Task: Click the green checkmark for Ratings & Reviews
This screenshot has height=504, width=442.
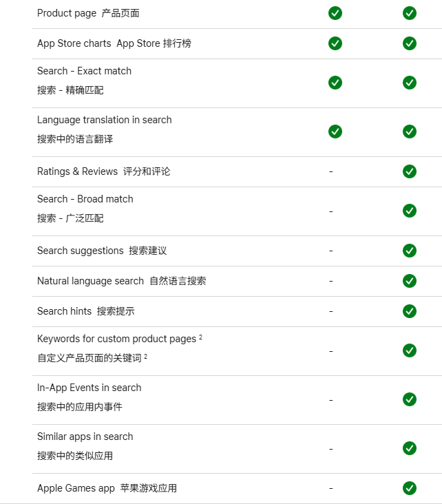Action: tap(410, 171)
